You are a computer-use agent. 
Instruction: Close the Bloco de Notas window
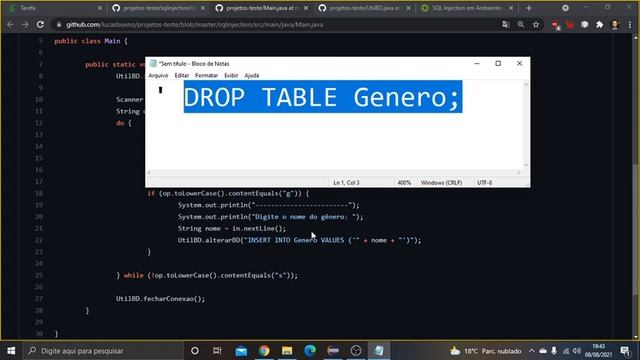click(519, 64)
